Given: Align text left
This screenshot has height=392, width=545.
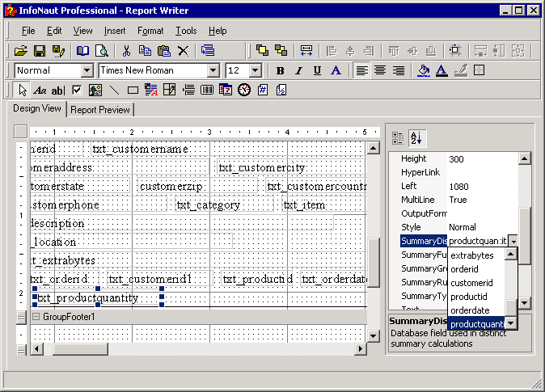Looking at the screenshot, I should pos(361,70).
